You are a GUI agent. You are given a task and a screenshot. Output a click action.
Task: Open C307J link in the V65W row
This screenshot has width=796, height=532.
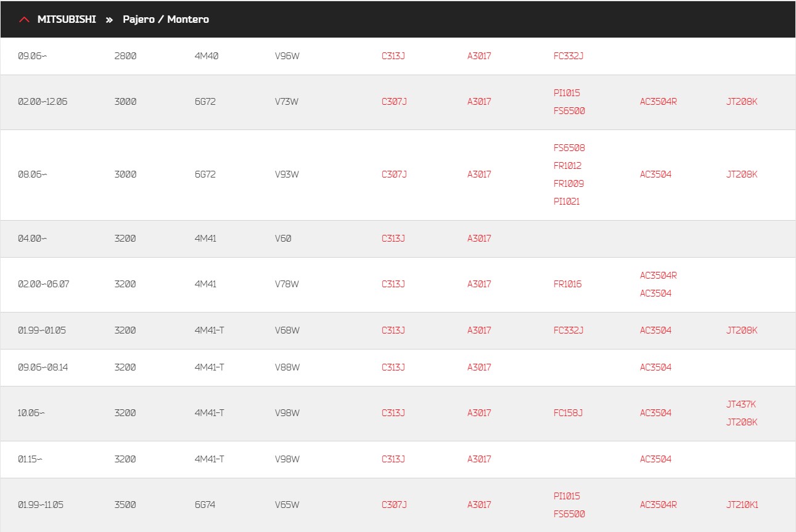coord(394,505)
